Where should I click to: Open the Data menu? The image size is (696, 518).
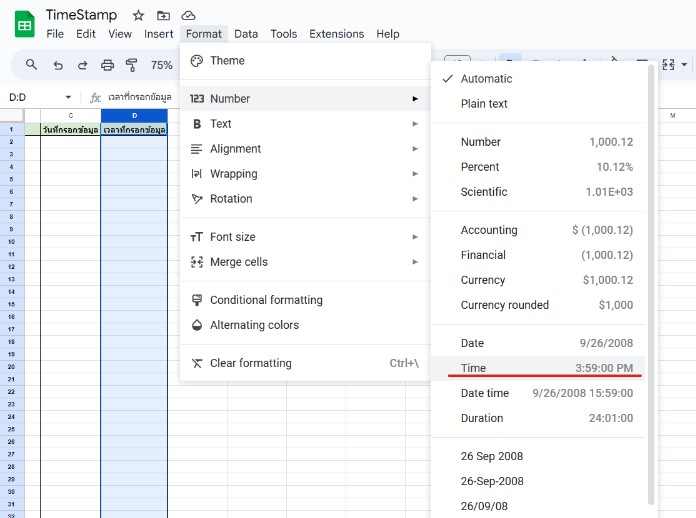point(246,34)
